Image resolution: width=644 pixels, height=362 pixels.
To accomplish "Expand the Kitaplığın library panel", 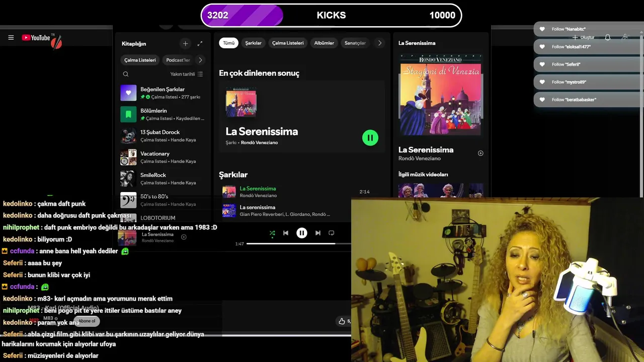I will pos(200,44).
